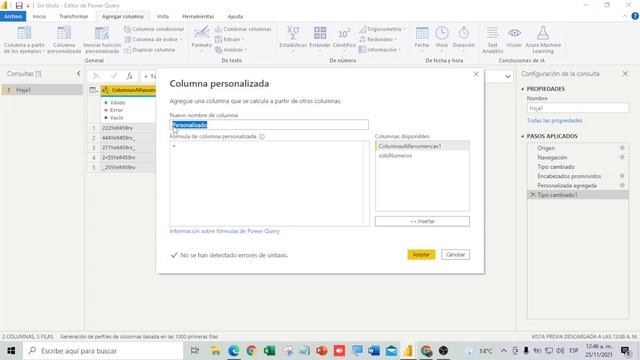Click the Estadísticas icon

click(x=293, y=33)
